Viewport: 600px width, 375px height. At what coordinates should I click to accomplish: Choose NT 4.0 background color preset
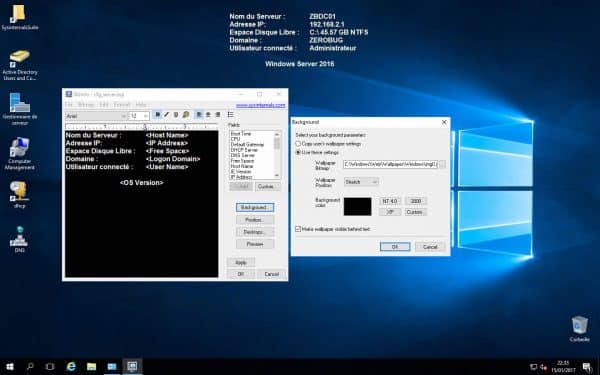tap(390, 201)
